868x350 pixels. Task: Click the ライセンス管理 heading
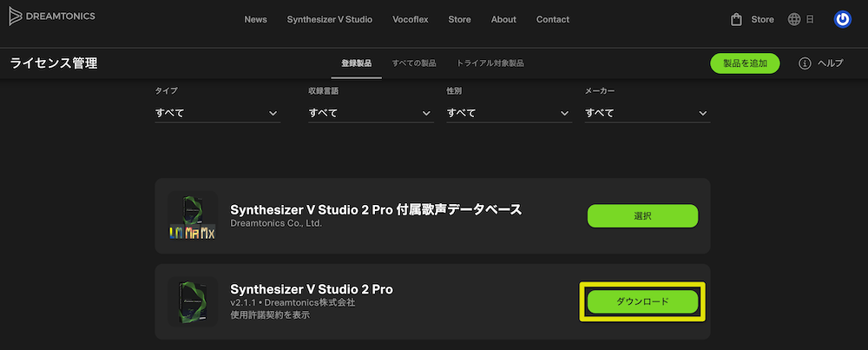point(54,63)
